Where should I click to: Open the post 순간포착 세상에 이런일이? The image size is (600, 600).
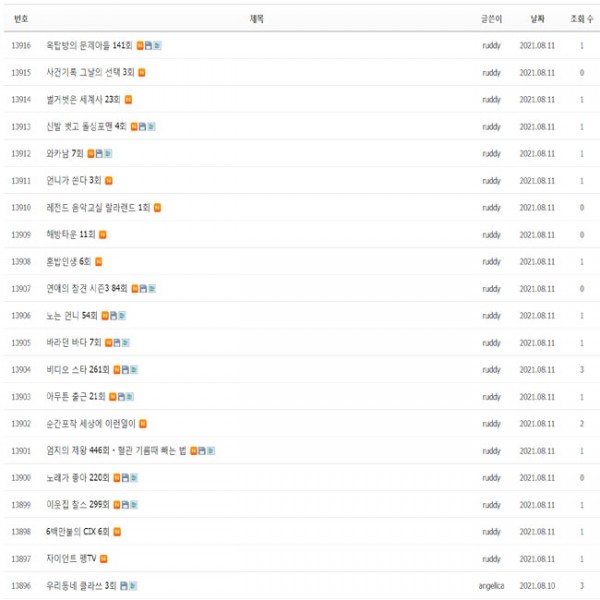91,423
